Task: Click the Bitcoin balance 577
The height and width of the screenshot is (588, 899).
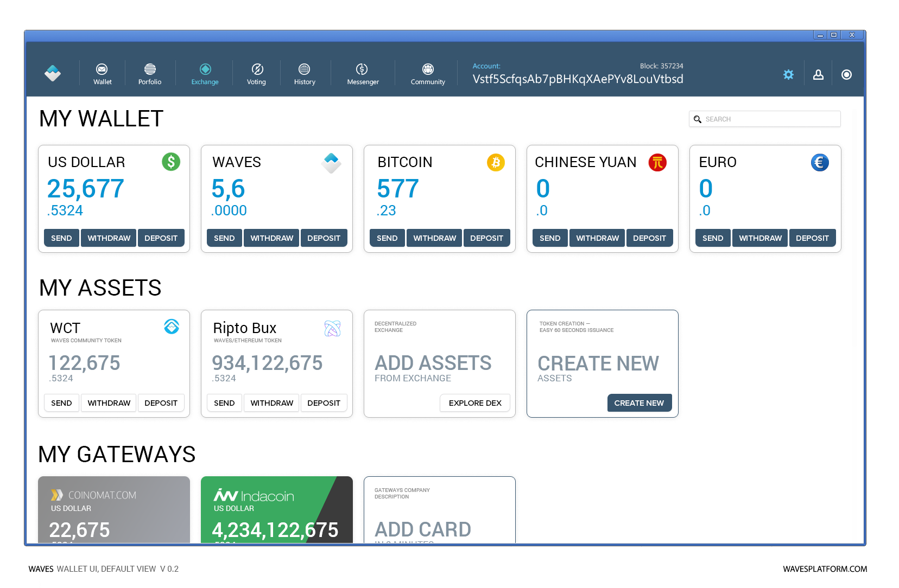Action: point(398,189)
